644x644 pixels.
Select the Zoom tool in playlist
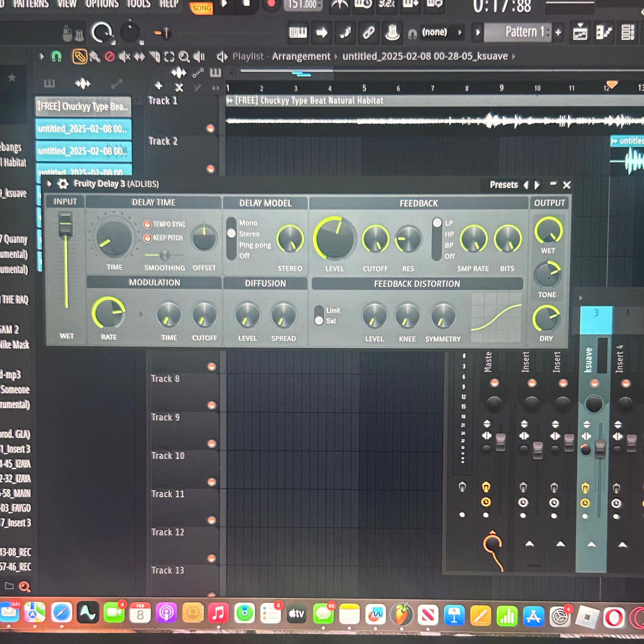click(x=184, y=57)
